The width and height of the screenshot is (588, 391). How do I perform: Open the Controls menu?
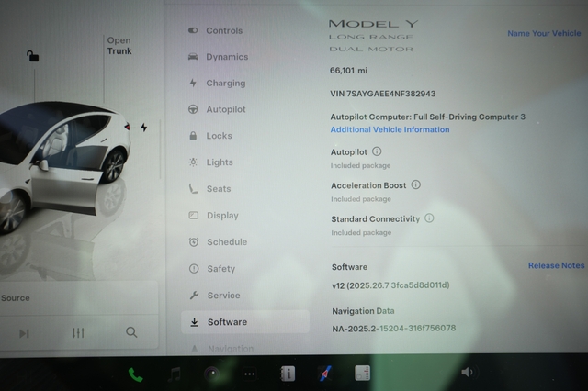[x=216, y=30]
